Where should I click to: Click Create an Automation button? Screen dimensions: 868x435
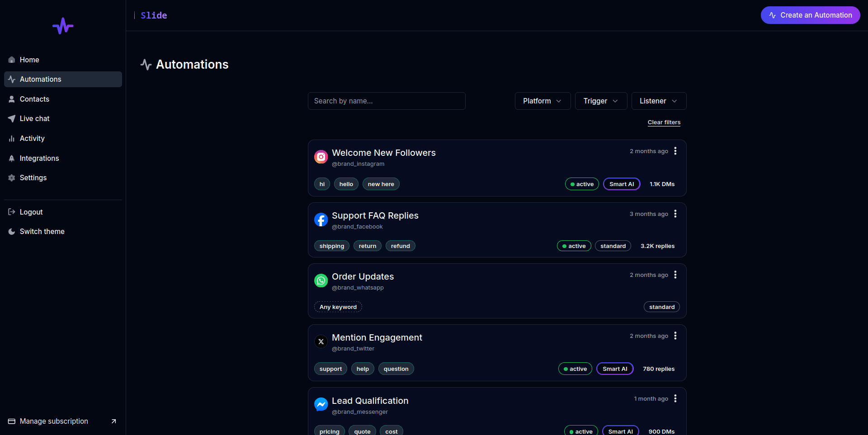[x=810, y=15]
